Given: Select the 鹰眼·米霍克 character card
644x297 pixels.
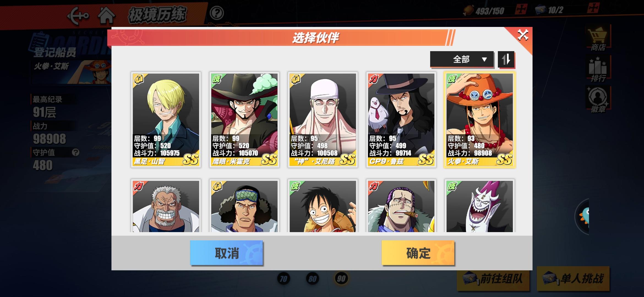Looking at the screenshot, I should point(244,120).
